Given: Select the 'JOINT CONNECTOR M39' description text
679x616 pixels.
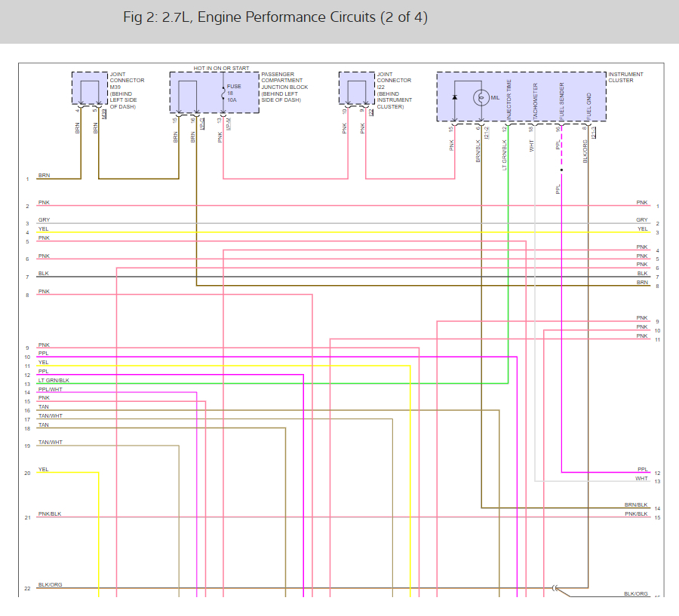Looking at the screenshot, I should [x=127, y=90].
